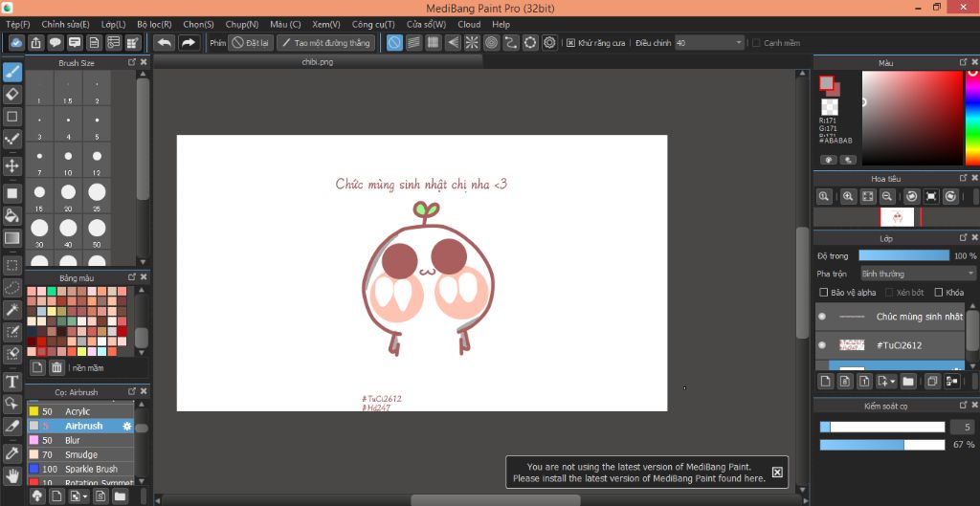The width and height of the screenshot is (980, 506).
Task: Select the Magic Wand tool
Action: click(x=11, y=309)
